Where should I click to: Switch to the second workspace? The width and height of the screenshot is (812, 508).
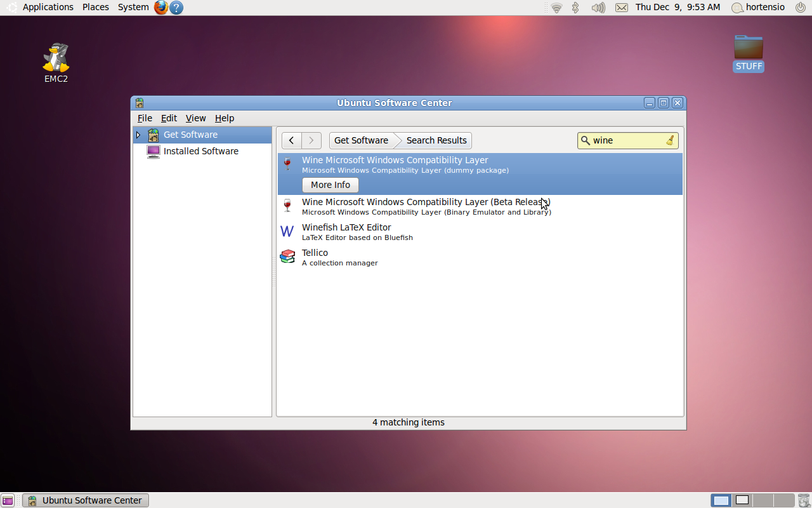(742, 500)
